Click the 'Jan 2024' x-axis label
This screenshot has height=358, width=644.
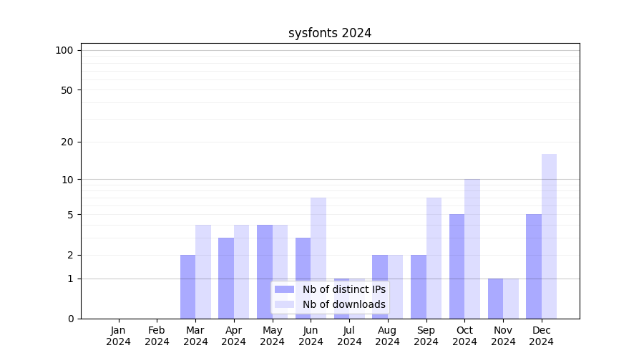point(119,336)
